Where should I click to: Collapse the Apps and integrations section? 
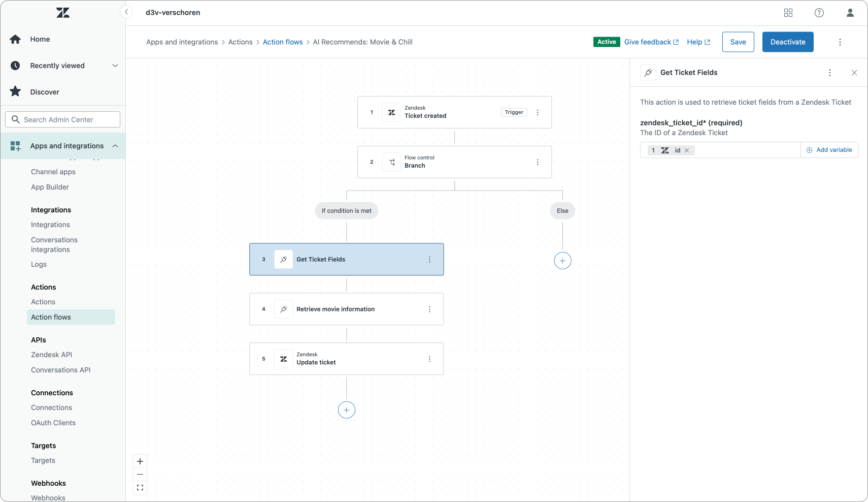point(115,146)
